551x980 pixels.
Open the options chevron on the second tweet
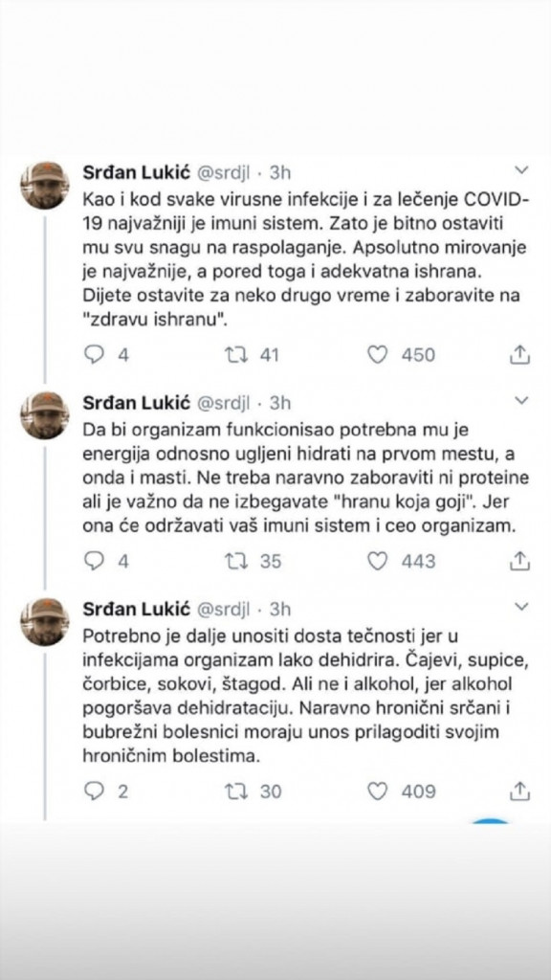(x=521, y=399)
